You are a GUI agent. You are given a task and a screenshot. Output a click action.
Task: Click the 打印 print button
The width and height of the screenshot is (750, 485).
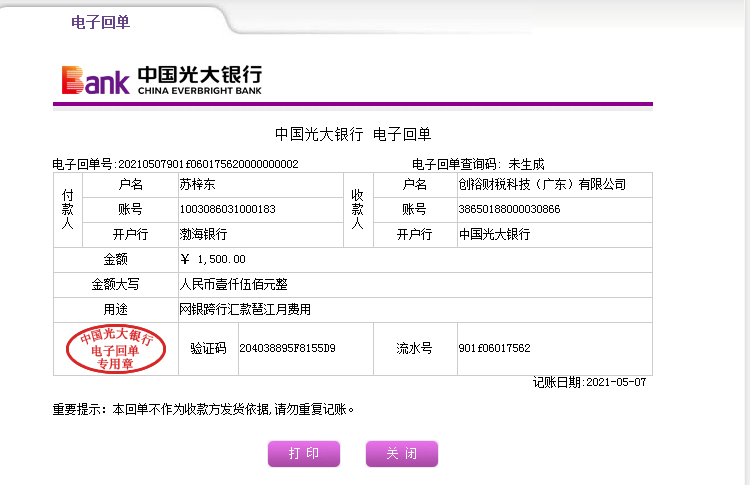pyautogui.click(x=304, y=453)
